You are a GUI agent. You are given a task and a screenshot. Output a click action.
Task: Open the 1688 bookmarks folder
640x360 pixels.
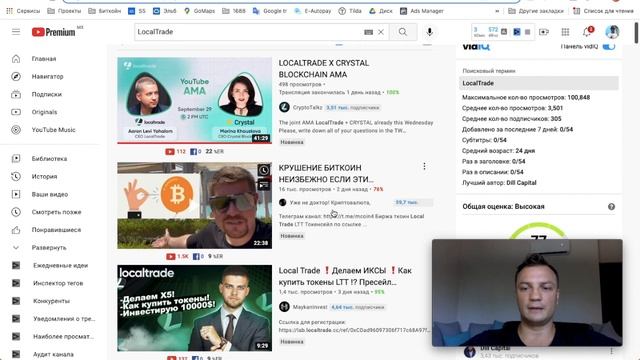coord(233,11)
